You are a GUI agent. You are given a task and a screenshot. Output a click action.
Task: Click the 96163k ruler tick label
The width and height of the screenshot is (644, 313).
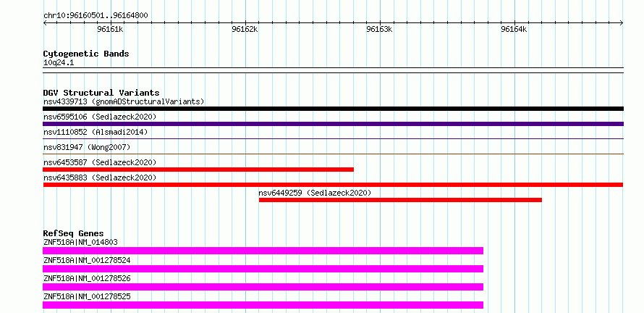[x=379, y=29]
